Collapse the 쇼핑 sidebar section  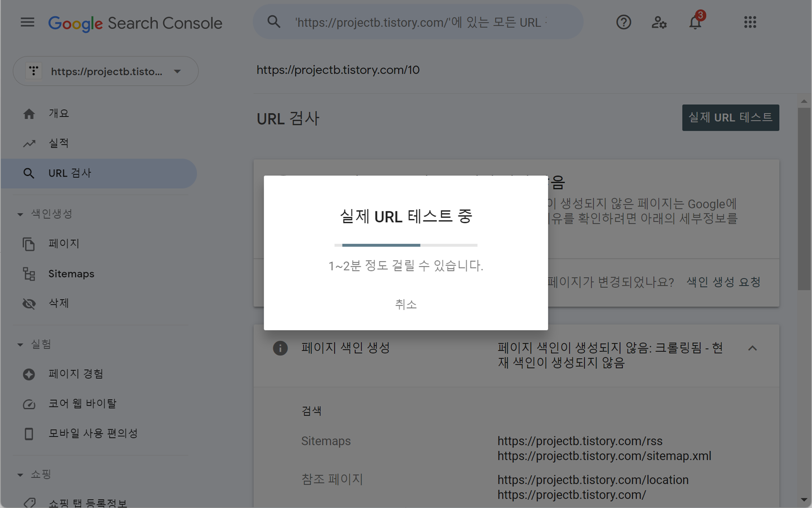(20, 475)
